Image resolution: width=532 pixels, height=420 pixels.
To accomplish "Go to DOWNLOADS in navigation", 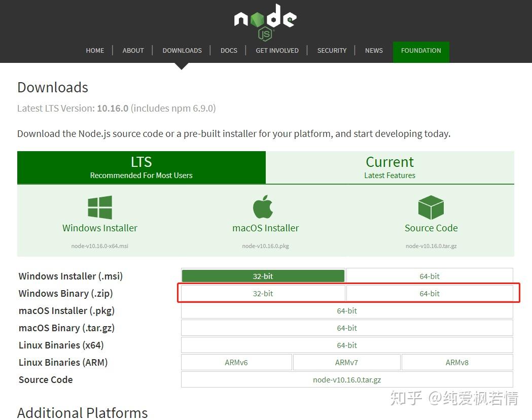I will tap(182, 51).
